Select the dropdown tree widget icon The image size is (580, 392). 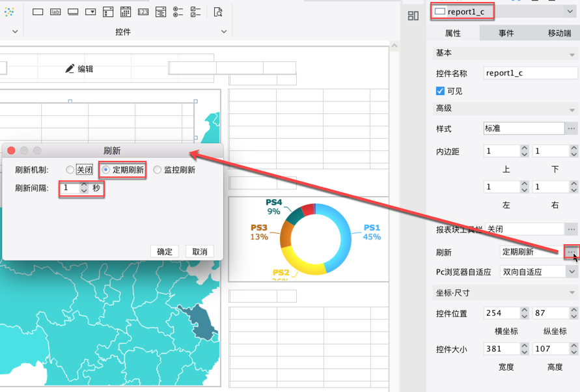click(161, 12)
